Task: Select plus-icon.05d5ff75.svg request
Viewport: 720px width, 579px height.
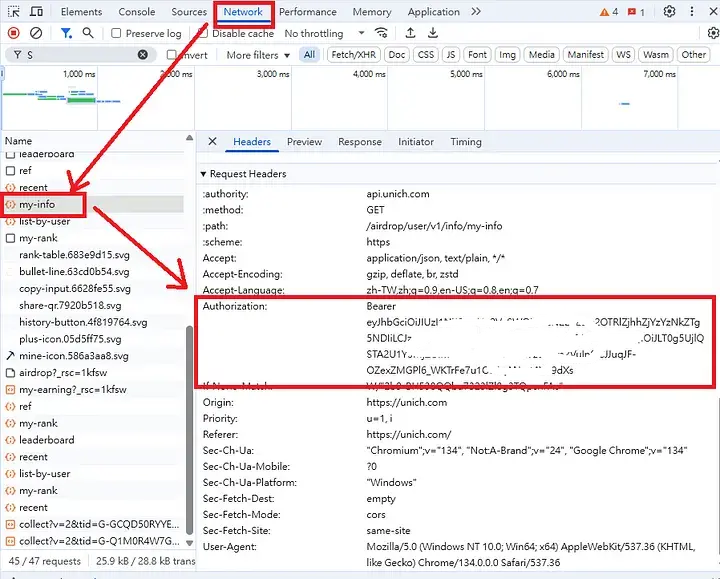Action: pyautogui.click(x=94, y=339)
